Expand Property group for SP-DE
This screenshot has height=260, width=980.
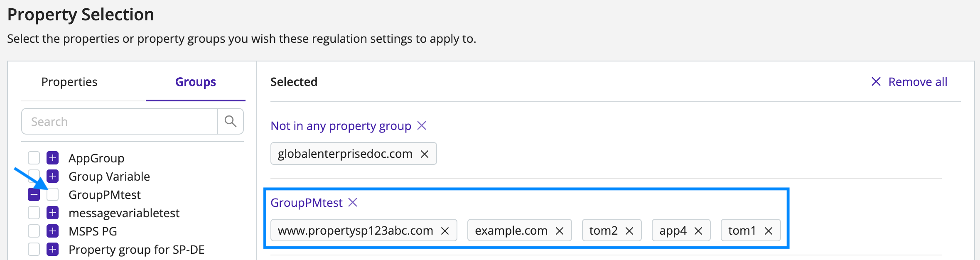click(x=52, y=249)
